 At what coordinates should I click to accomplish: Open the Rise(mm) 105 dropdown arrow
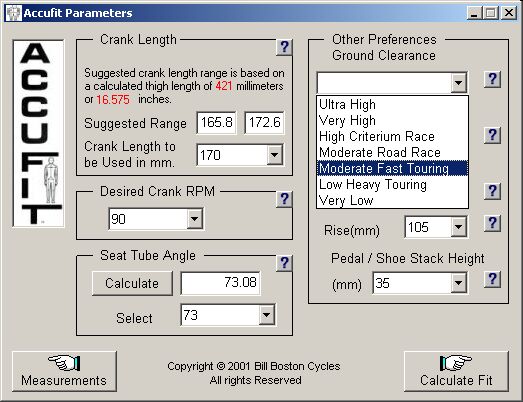tap(459, 227)
